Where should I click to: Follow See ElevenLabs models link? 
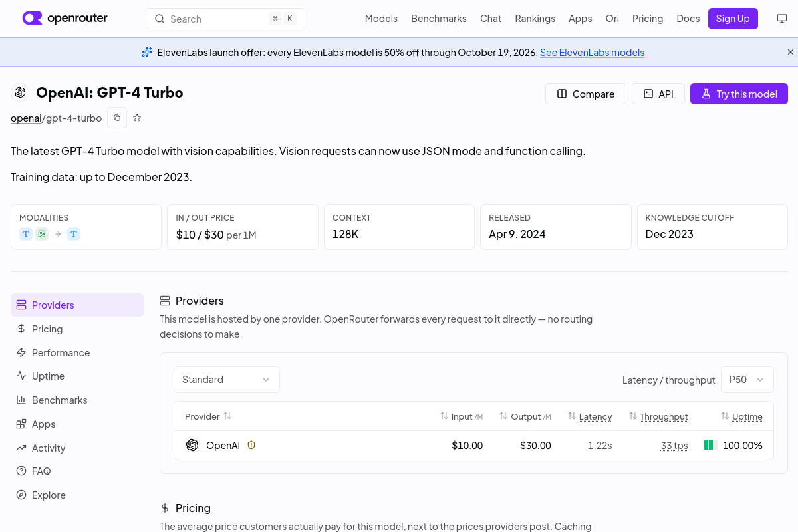click(x=592, y=52)
